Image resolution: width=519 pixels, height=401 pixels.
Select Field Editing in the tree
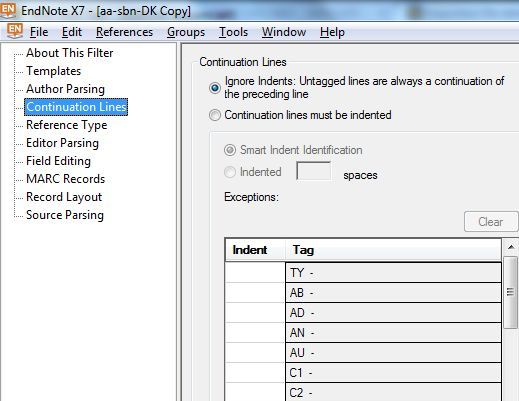(x=58, y=161)
